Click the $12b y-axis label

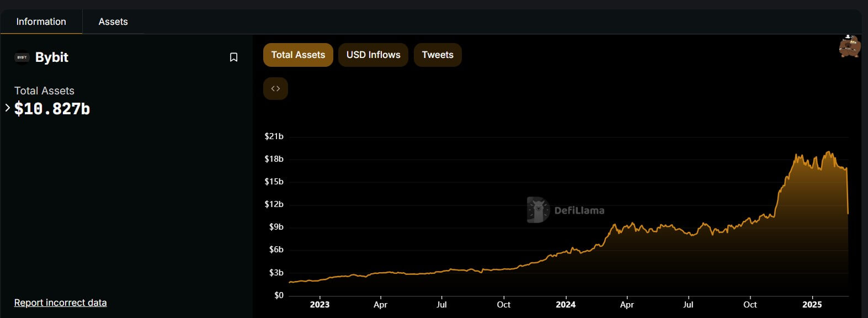(x=274, y=204)
